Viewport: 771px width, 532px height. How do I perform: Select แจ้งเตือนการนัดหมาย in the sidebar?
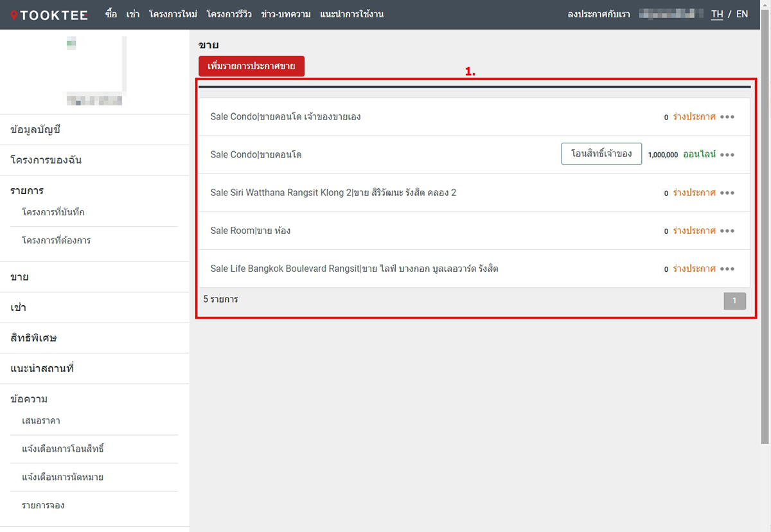[62, 477]
